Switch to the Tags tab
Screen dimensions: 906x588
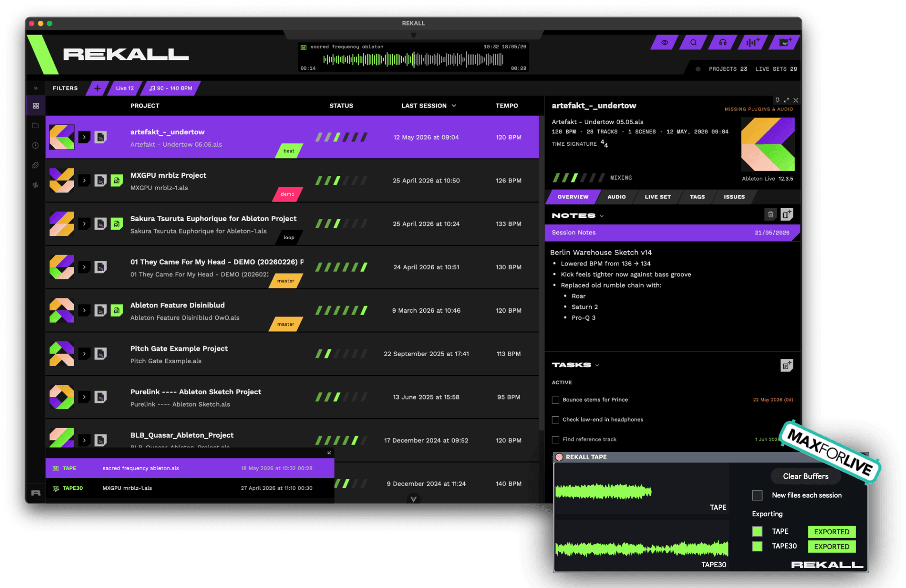697,197
